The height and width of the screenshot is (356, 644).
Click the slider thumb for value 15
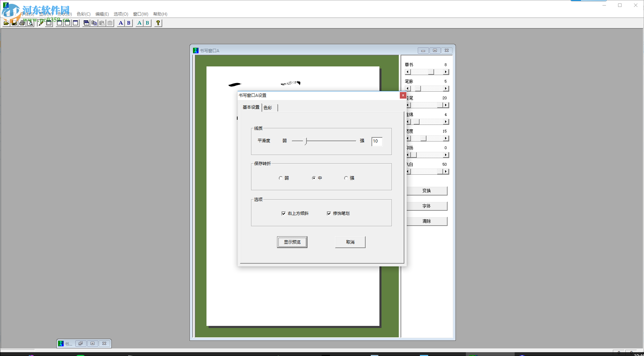tap(423, 138)
